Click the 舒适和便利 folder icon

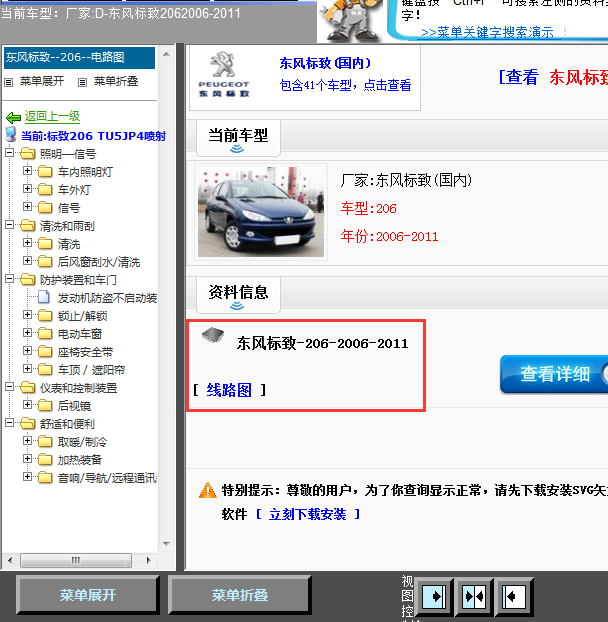point(27,424)
